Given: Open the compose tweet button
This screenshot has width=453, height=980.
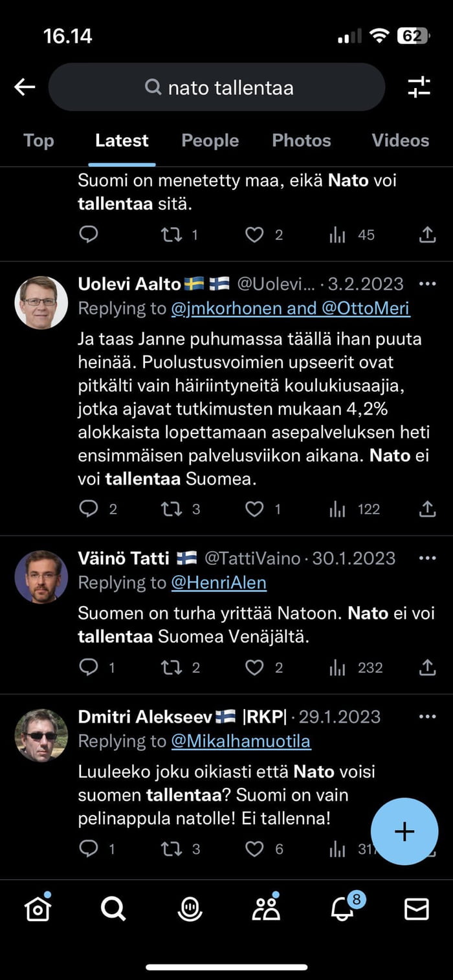Looking at the screenshot, I should 404,832.
